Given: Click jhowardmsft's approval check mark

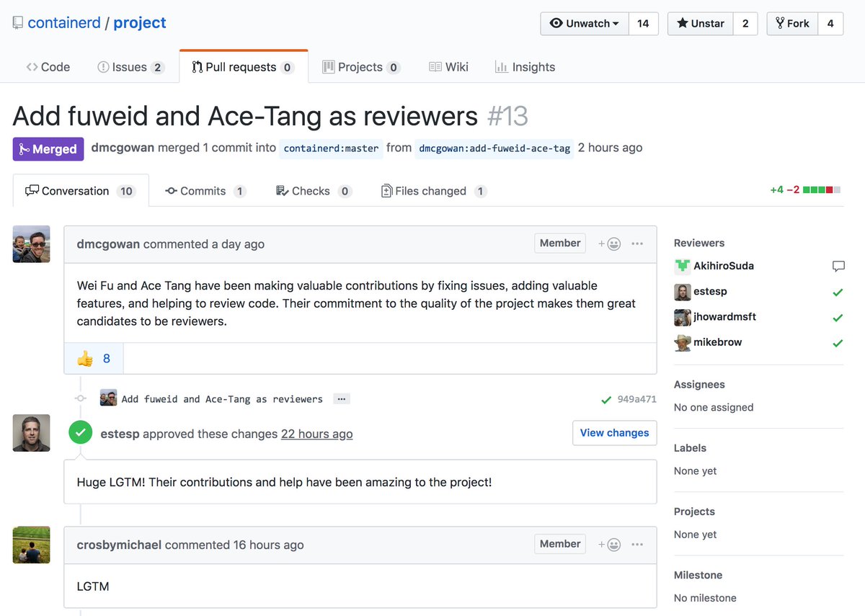Looking at the screenshot, I should click(838, 318).
